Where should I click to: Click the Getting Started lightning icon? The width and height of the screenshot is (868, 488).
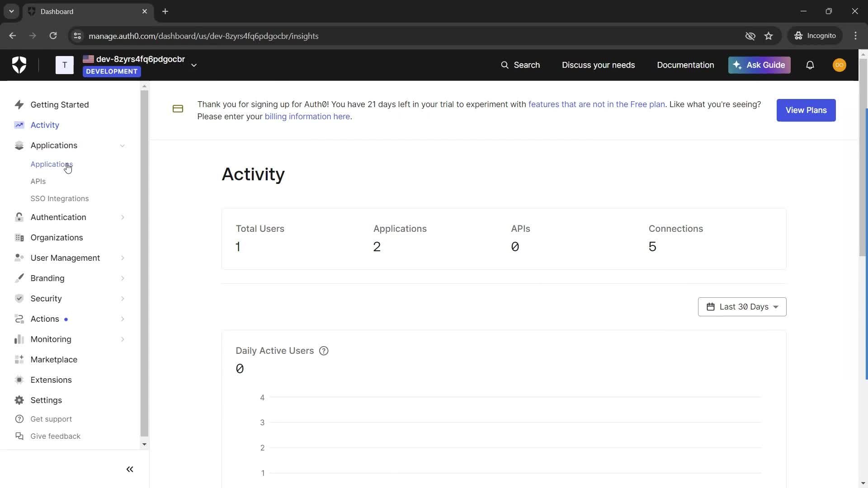19,105
